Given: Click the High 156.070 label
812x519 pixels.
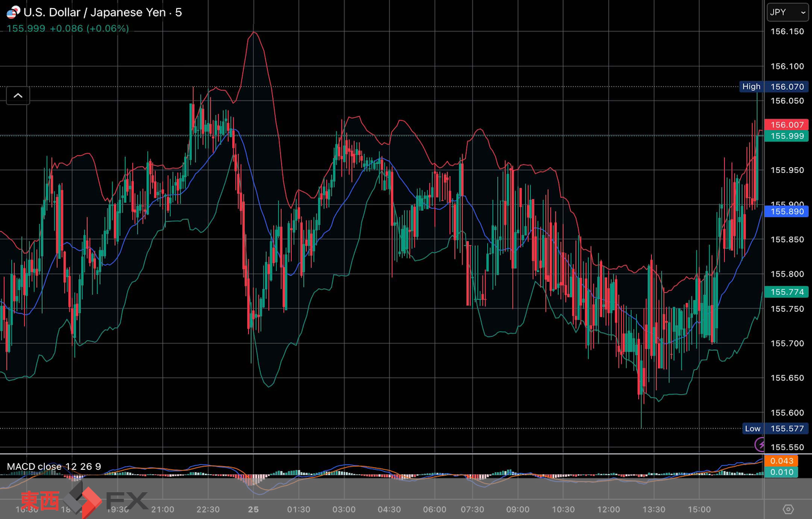Looking at the screenshot, I should click(774, 86).
